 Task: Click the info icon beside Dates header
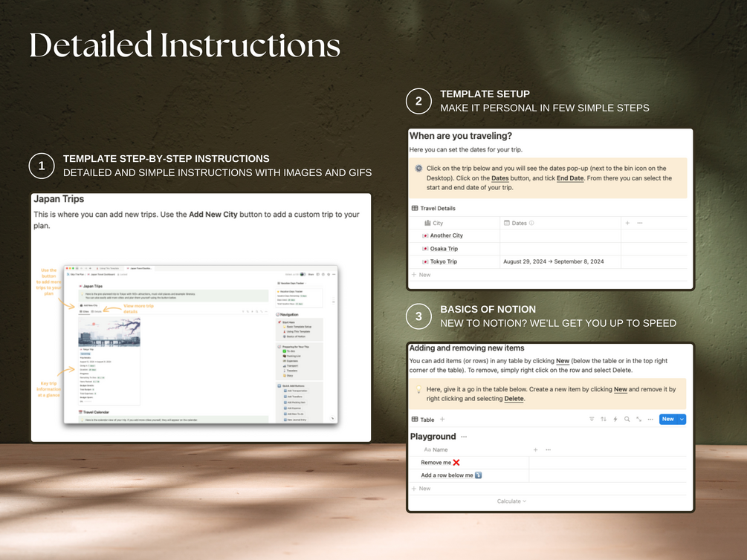point(531,223)
